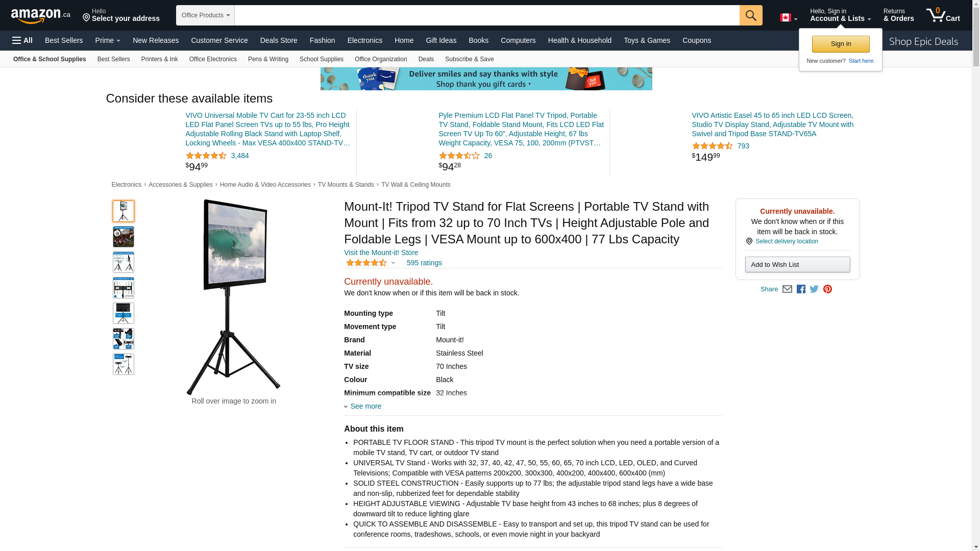Expand star rating breakdown chevron
Image resolution: width=980 pixels, height=551 pixels.
(x=393, y=263)
